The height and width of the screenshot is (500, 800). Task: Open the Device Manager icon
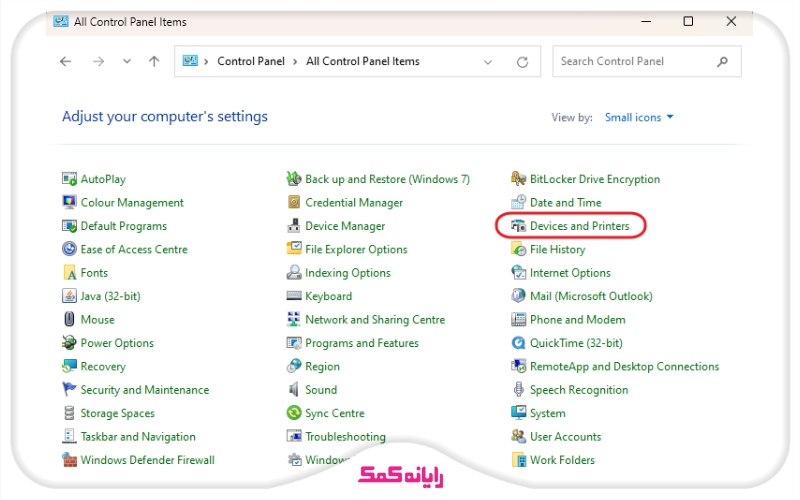tap(294, 226)
